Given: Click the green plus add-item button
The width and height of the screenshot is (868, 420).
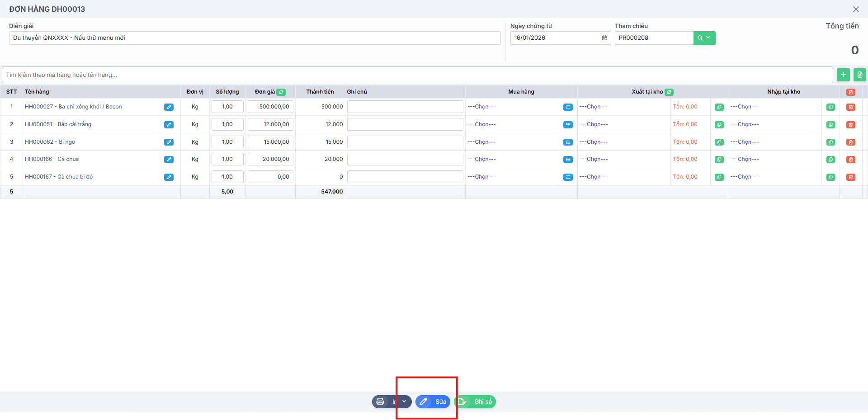Looking at the screenshot, I should click(x=843, y=75).
